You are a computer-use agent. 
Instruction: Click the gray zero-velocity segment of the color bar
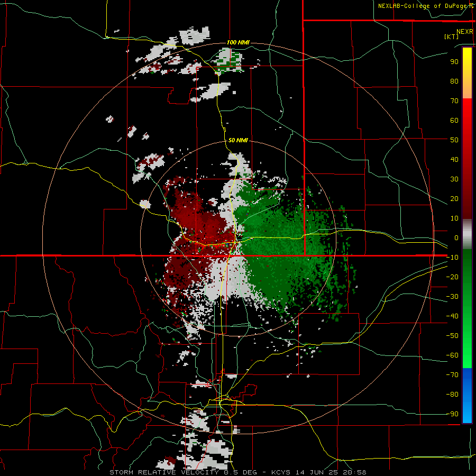pyautogui.click(x=467, y=234)
